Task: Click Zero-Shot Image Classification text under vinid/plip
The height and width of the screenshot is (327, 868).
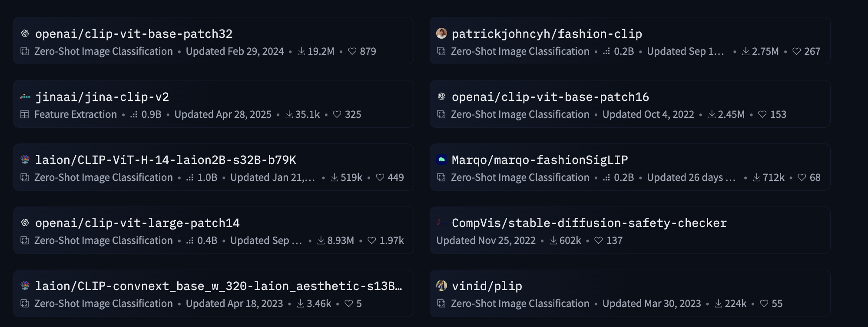Action: 520,304
